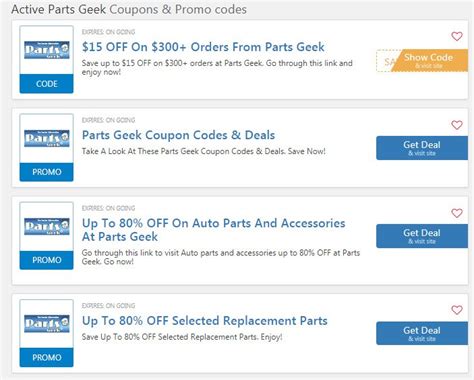The image size is (474, 380).
Task: Click Parts Geek logo on Auto Parts offer
Action: [47, 227]
